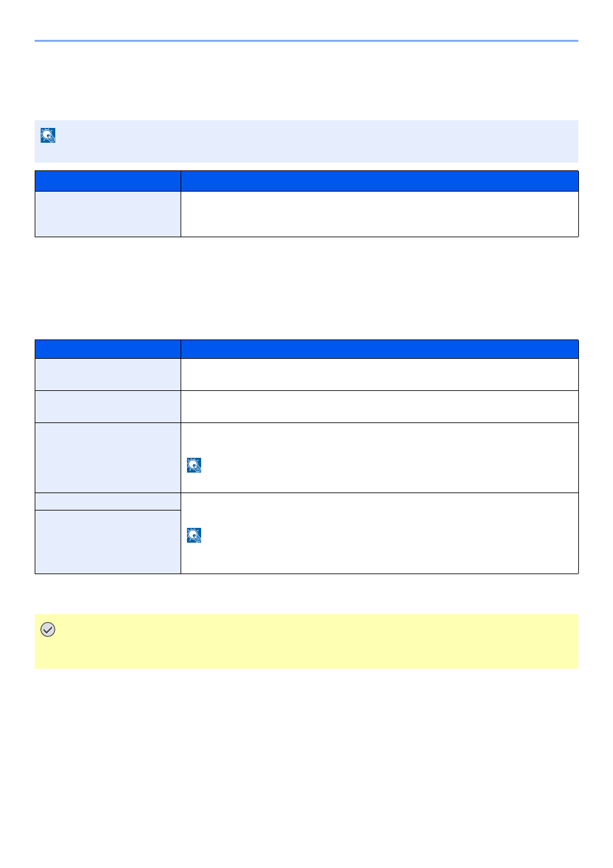Click the thin blue horizontal rule atop the page

pyautogui.click(x=306, y=41)
